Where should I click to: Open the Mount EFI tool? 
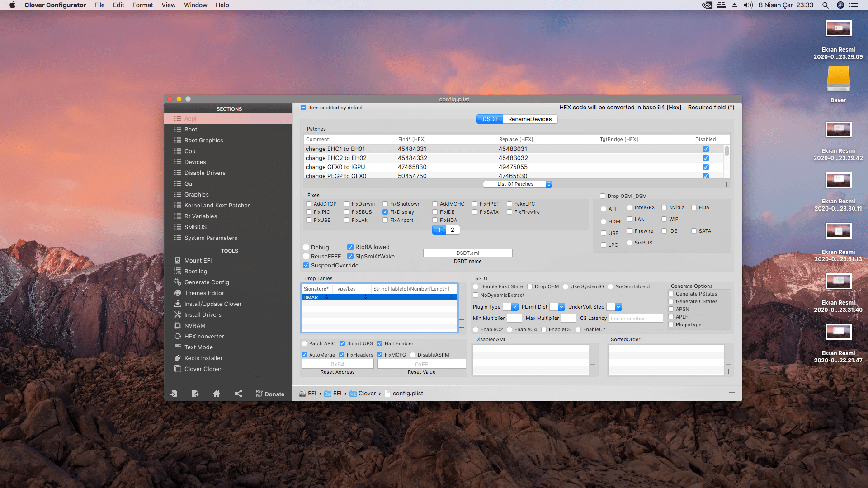pyautogui.click(x=198, y=260)
